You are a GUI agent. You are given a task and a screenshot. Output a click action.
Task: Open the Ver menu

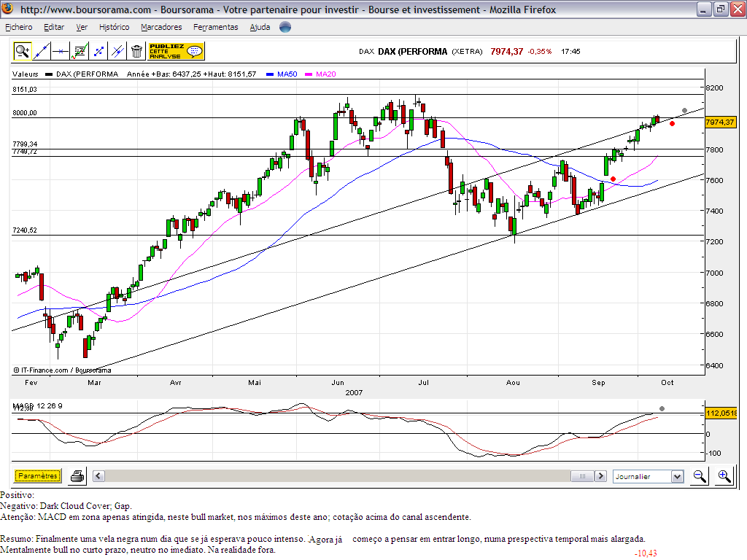(82, 27)
